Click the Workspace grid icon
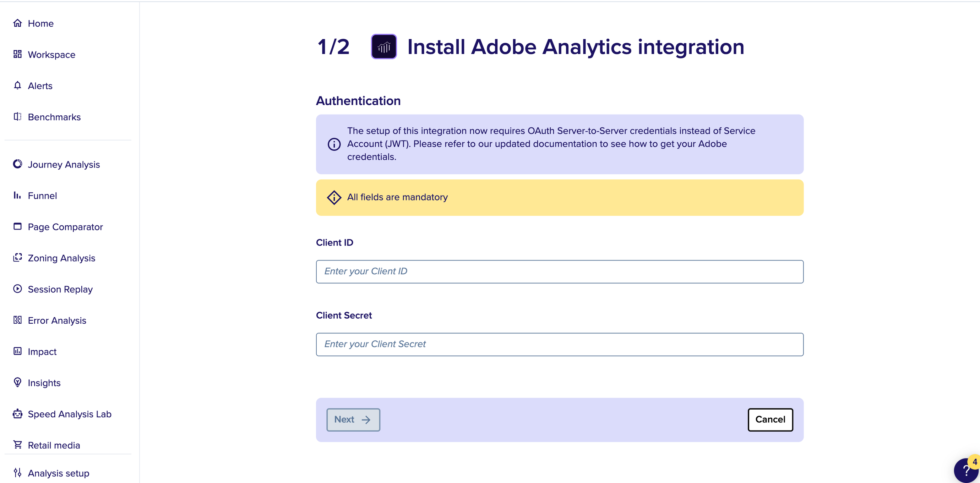980x483 pixels. click(17, 54)
